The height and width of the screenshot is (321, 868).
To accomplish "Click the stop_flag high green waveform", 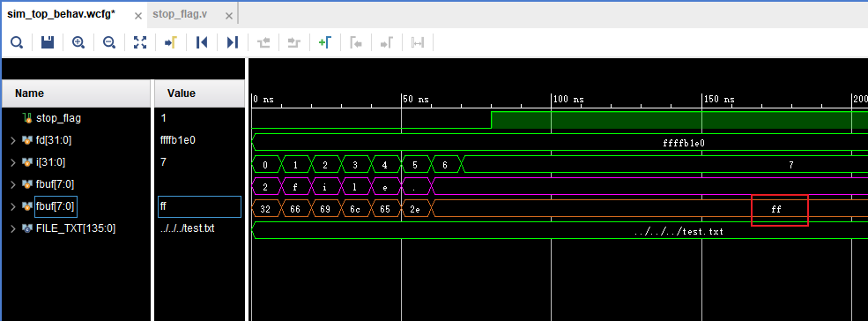I will (x=679, y=120).
